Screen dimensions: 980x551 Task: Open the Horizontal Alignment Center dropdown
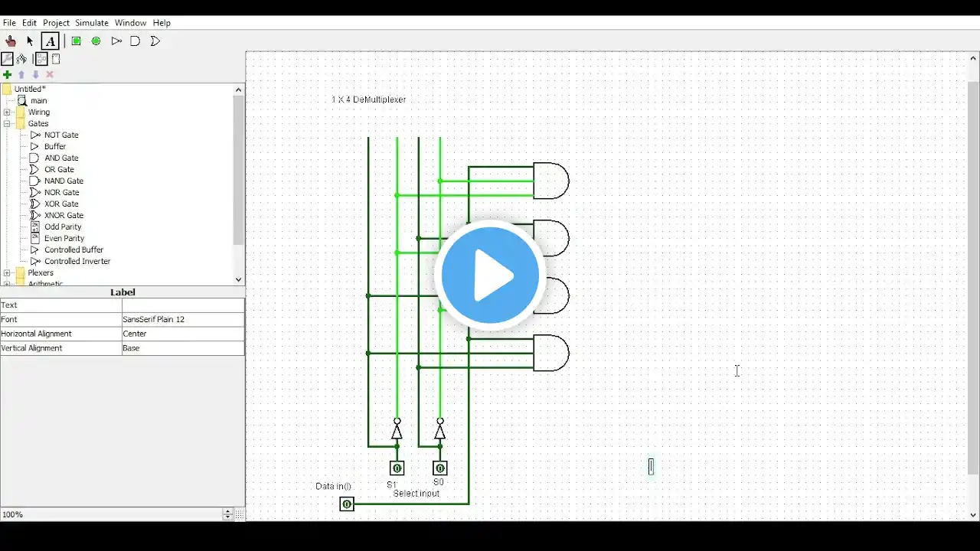point(183,334)
